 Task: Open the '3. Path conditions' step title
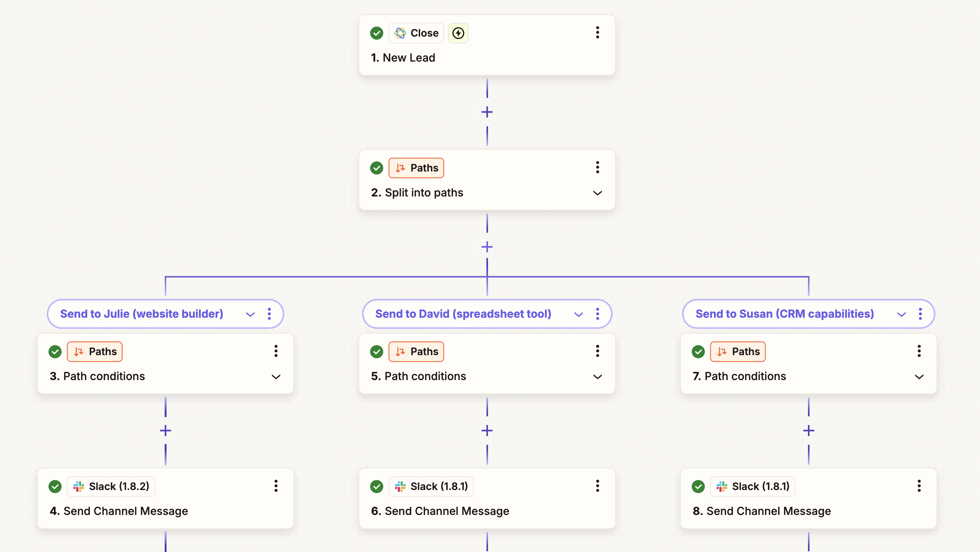point(97,376)
